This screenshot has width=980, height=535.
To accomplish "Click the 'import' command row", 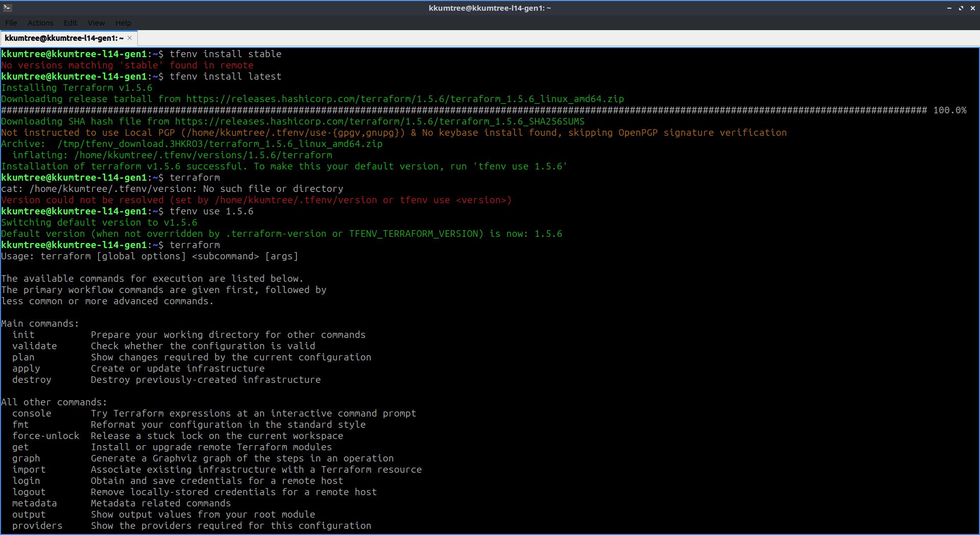I will [217, 470].
